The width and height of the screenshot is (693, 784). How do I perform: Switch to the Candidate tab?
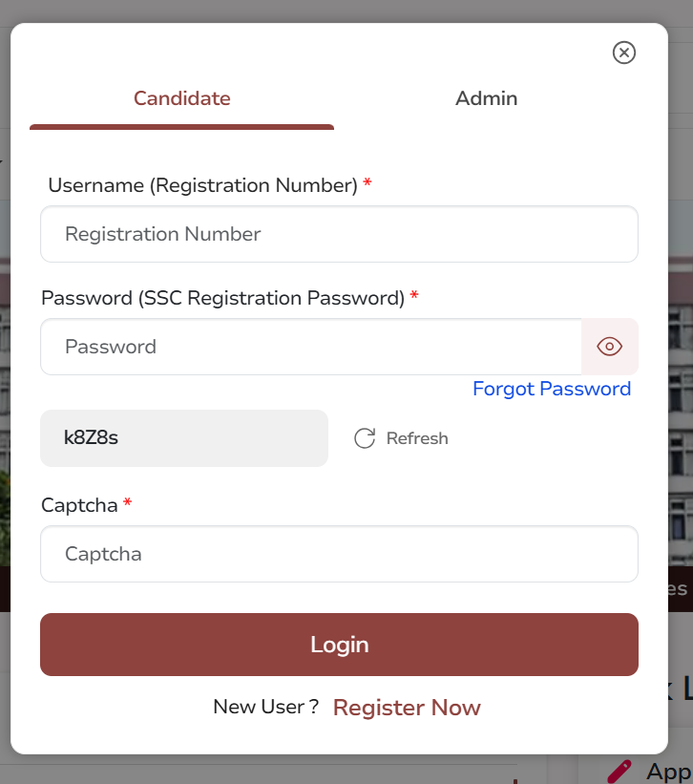coord(181,98)
